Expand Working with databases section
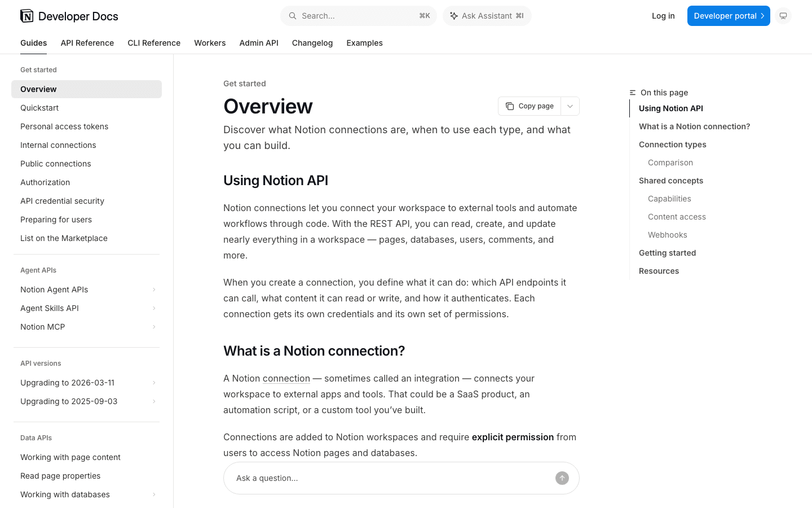Image resolution: width=812 pixels, height=508 pixels. pyautogui.click(x=154, y=494)
